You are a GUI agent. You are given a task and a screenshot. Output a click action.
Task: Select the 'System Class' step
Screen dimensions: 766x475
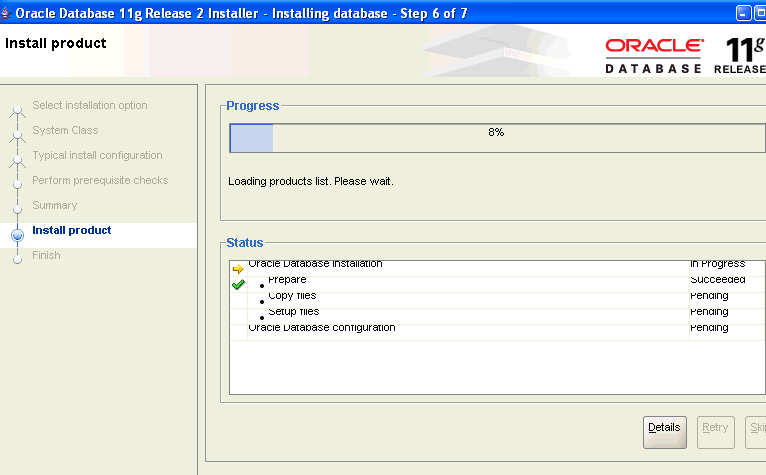(65, 130)
